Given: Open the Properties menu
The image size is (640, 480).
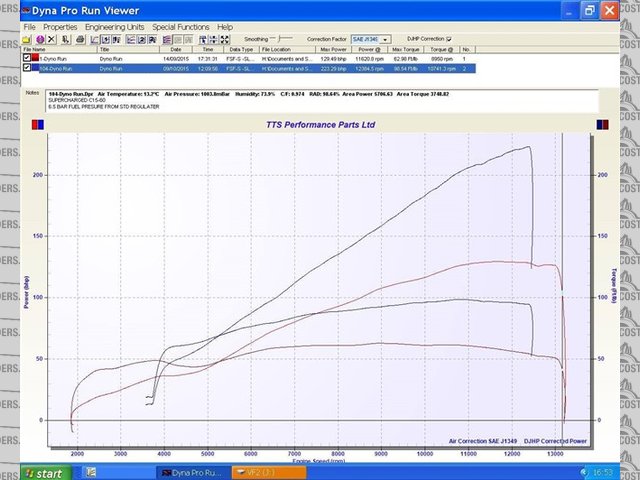Looking at the screenshot, I should point(60,26).
